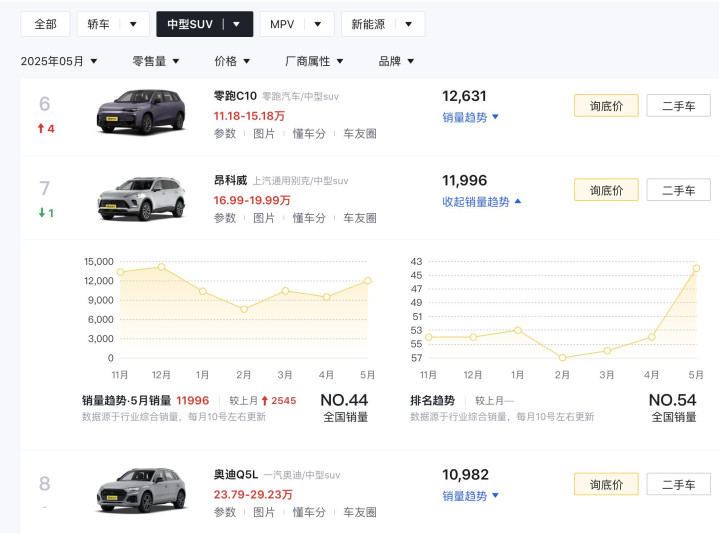Click the NO.54 全国销量 ranking text
719x533 pixels.
[673, 408]
